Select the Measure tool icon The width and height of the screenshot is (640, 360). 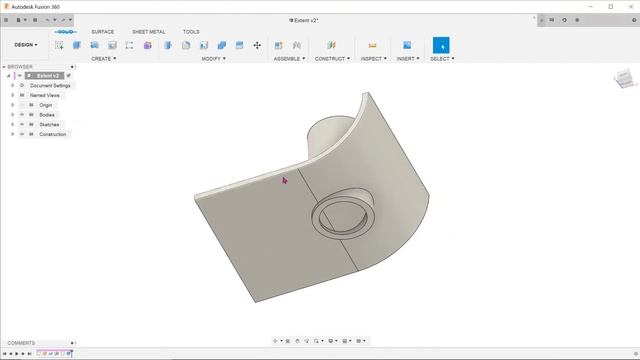point(372,45)
